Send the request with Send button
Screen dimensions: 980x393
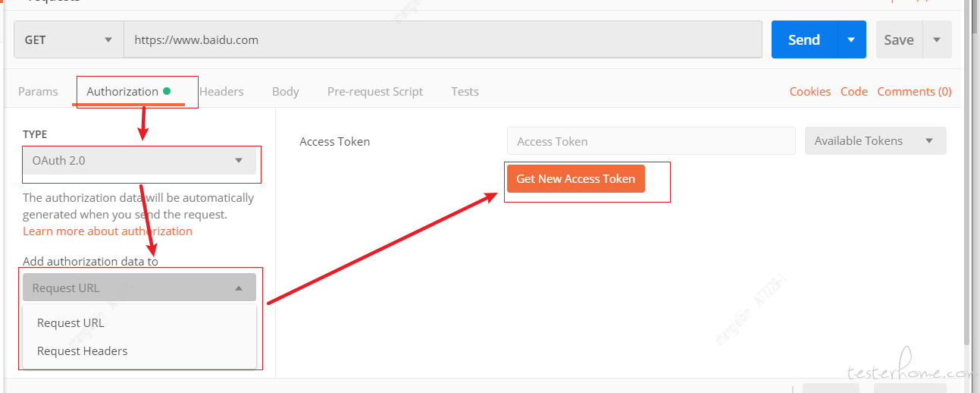click(x=804, y=39)
